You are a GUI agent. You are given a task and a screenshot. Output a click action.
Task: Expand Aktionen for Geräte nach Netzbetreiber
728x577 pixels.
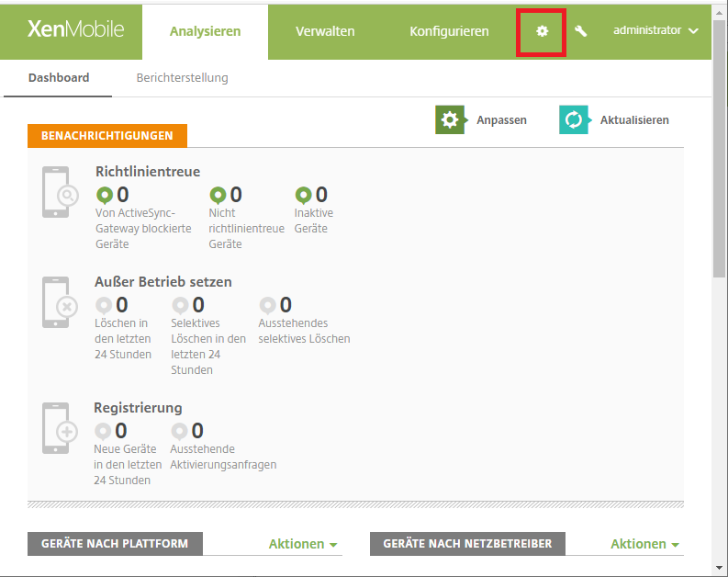click(x=644, y=544)
